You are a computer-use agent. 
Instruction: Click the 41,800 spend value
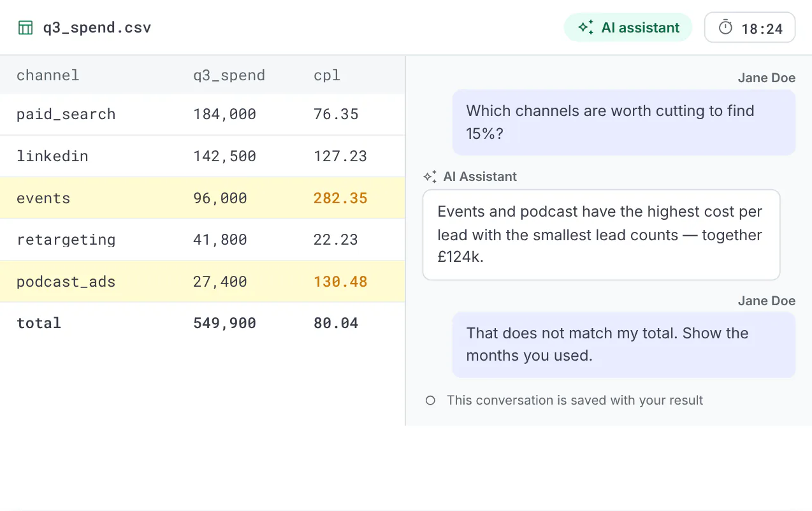pos(220,240)
